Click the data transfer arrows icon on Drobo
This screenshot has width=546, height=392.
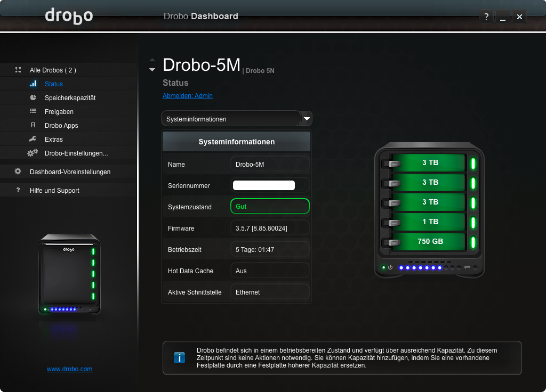tap(467, 267)
